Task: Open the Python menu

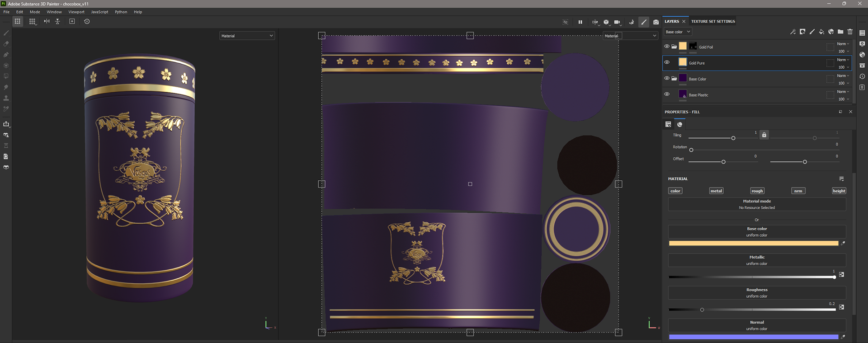Action: point(121,12)
